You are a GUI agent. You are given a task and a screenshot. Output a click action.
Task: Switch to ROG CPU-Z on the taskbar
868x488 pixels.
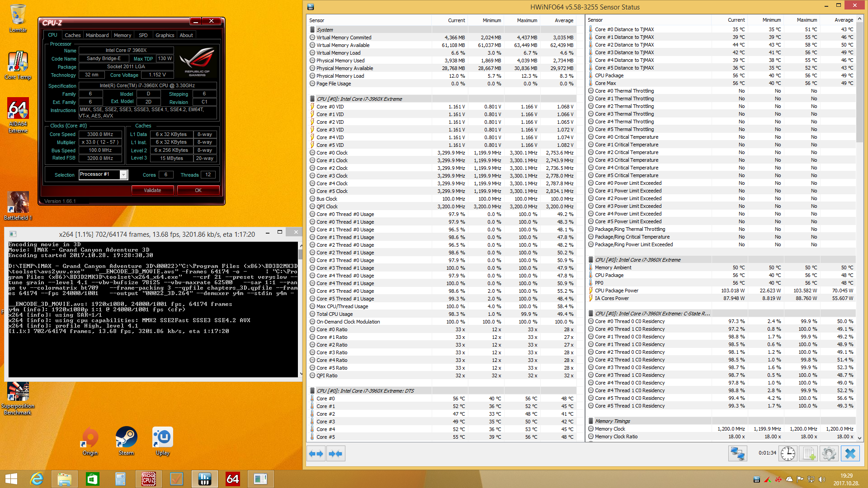[x=149, y=479]
